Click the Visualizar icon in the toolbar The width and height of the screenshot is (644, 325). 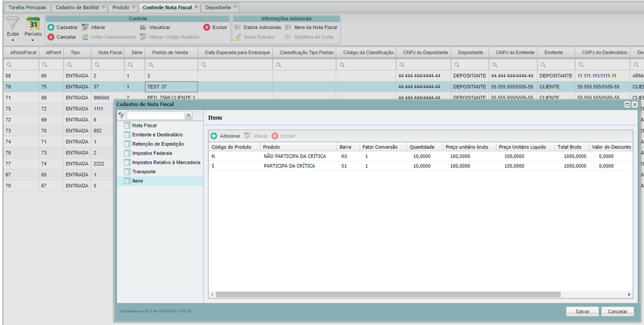[143, 28]
